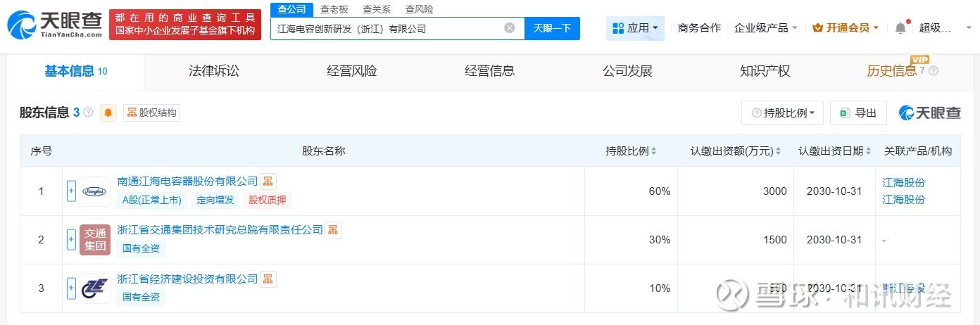Sort by 认缴出资额 column arrows

[x=778, y=151]
